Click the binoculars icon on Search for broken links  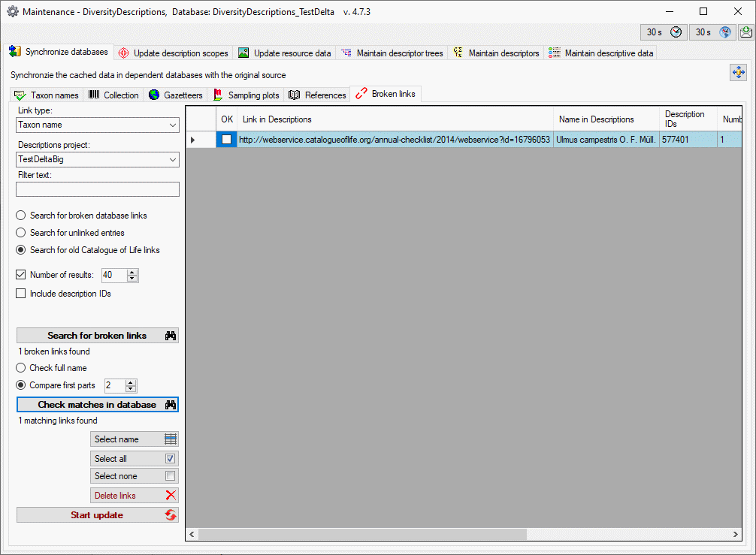pyautogui.click(x=170, y=336)
